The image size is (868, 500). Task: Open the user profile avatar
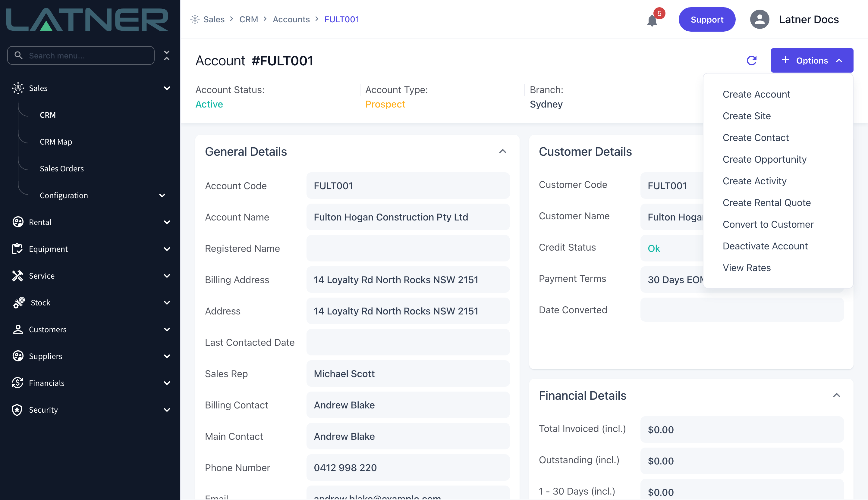(x=759, y=19)
